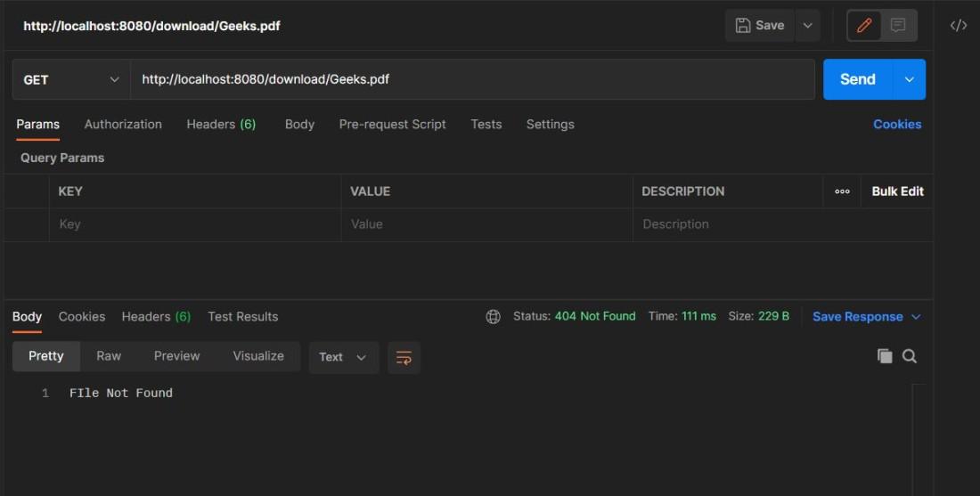Click the globe network icon beside Status
This screenshot has width=980, height=496.
point(494,317)
